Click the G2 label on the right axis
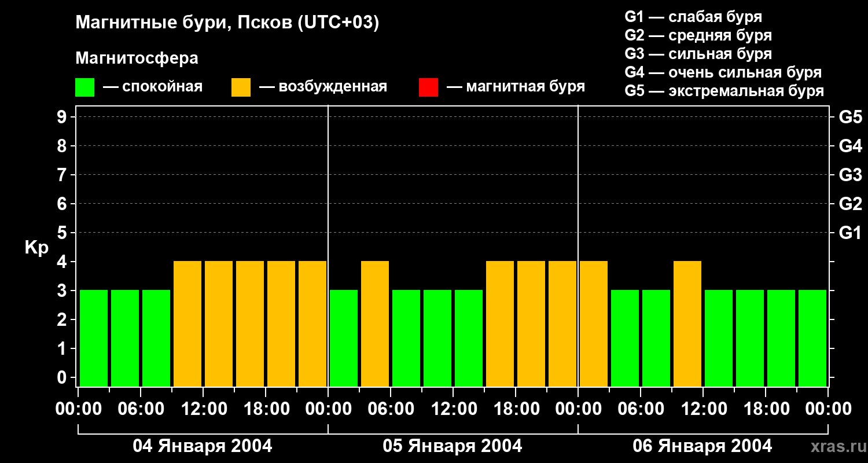This screenshot has height=463, width=868. pos(850,204)
